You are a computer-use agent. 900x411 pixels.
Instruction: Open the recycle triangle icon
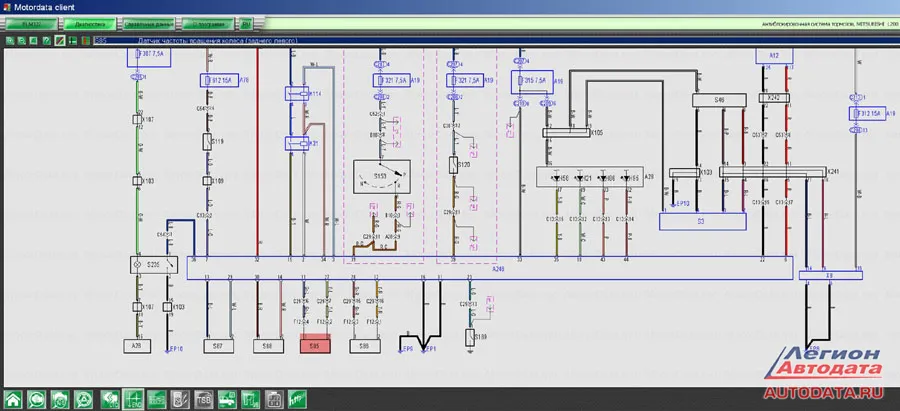click(84, 399)
